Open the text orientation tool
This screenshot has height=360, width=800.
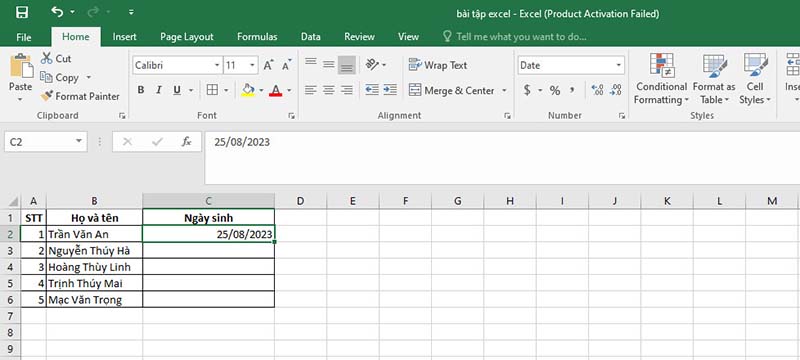click(x=373, y=64)
